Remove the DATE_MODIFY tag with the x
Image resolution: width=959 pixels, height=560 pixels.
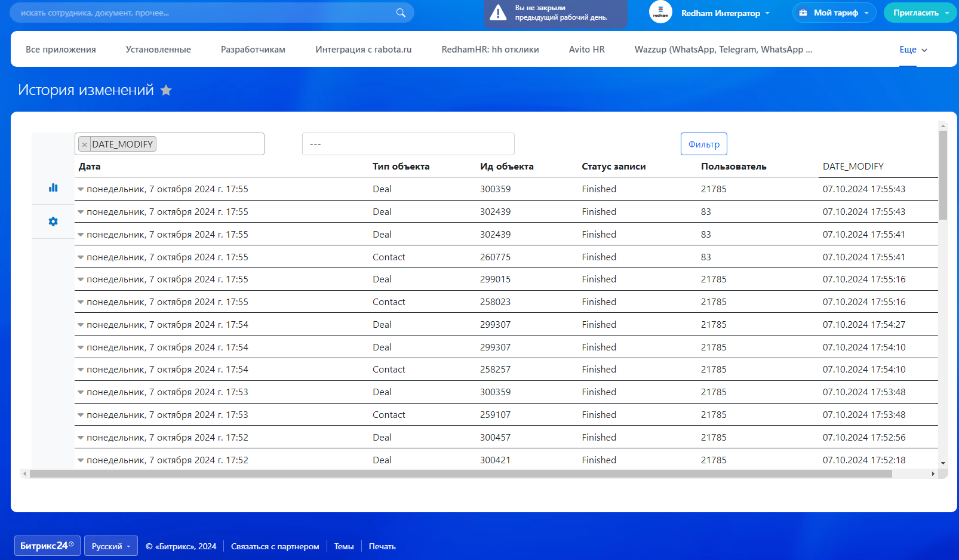(x=85, y=144)
